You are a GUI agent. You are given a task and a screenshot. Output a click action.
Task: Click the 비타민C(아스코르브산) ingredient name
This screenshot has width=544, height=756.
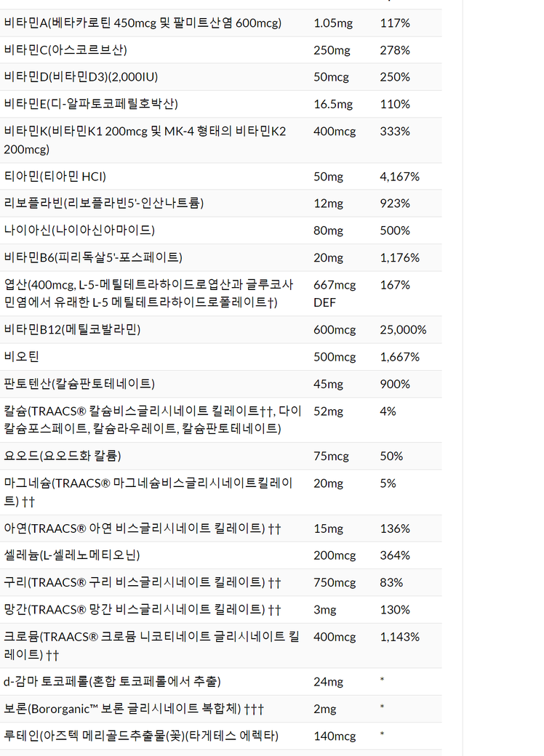[x=64, y=50]
